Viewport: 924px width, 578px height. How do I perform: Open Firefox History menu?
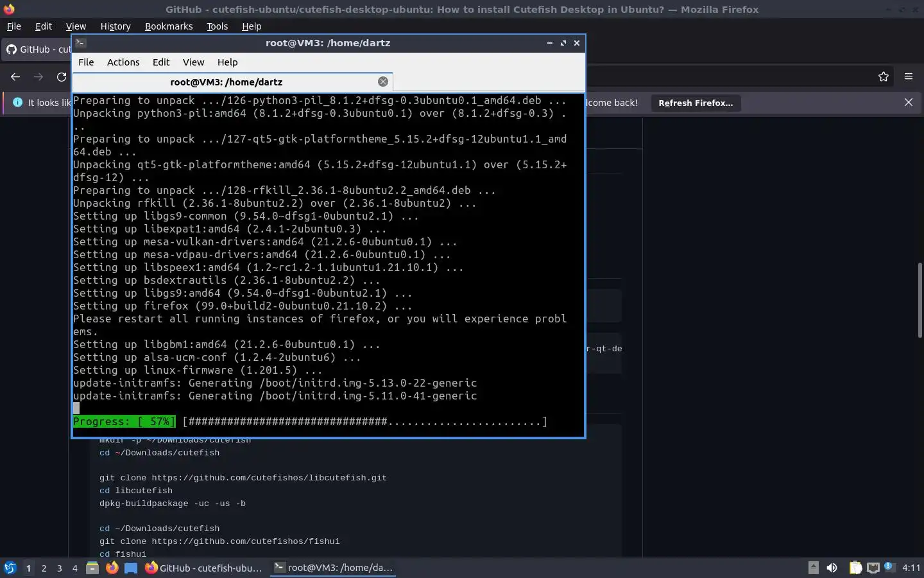[x=116, y=26]
